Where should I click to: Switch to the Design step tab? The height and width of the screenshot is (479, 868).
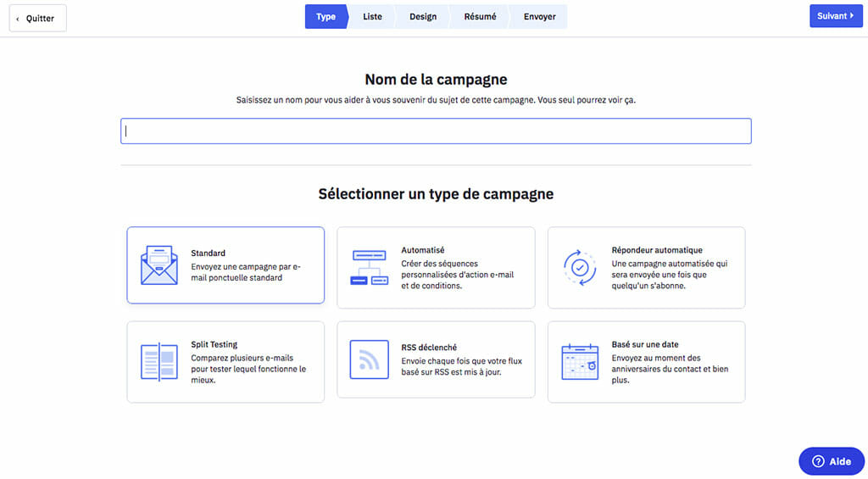pos(423,17)
